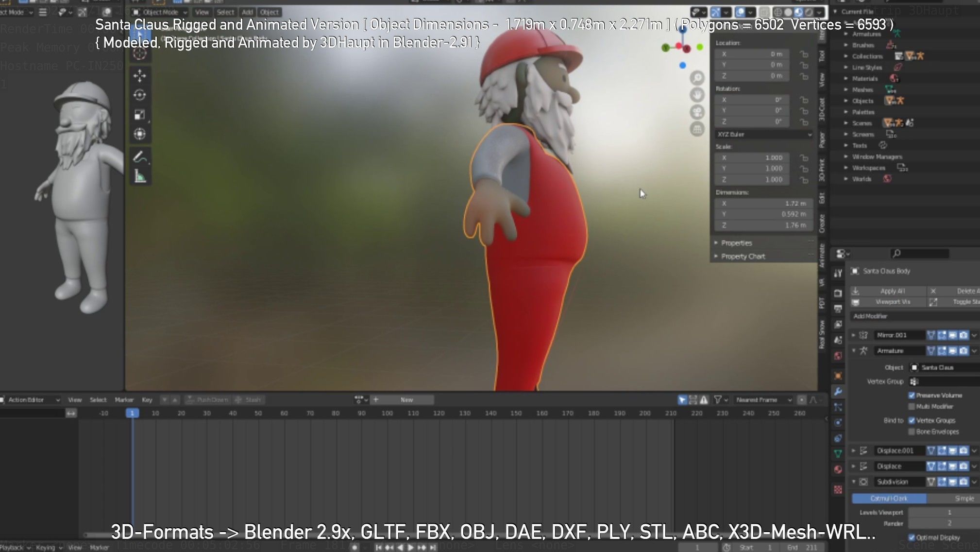Click the subdivision Render levels field
Screen dimensions: 980x552
[944, 523]
